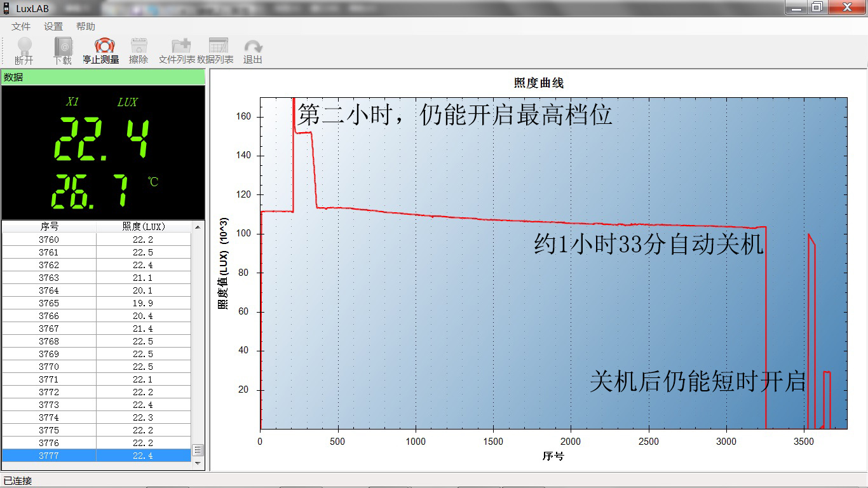Open the 帮助 menu
Screen dimensions: 868x488
(x=86, y=26)
